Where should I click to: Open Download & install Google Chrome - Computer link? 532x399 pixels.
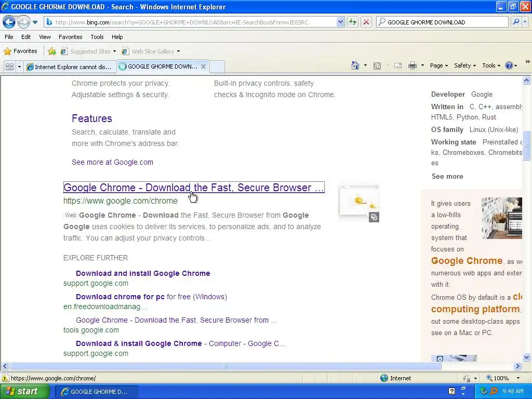180,343
